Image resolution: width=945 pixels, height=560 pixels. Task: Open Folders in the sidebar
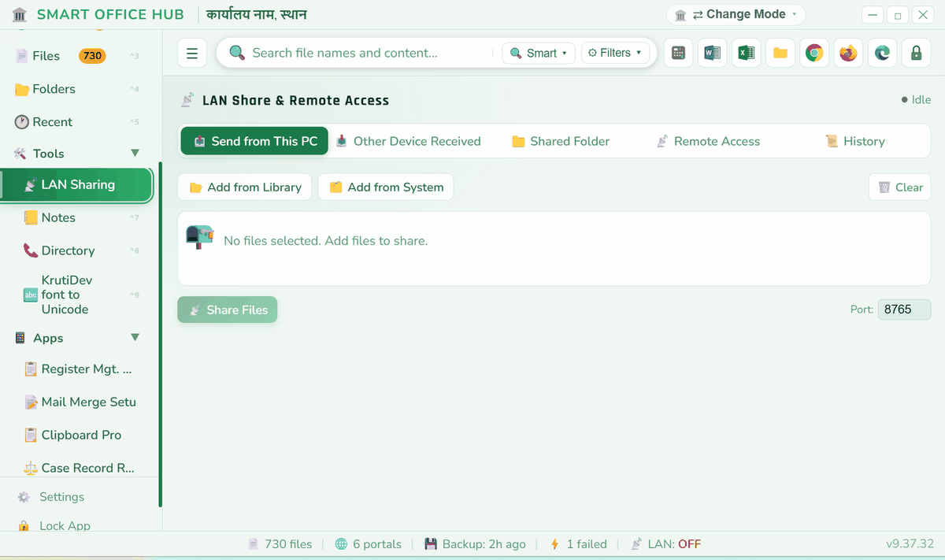click(77, 89)
